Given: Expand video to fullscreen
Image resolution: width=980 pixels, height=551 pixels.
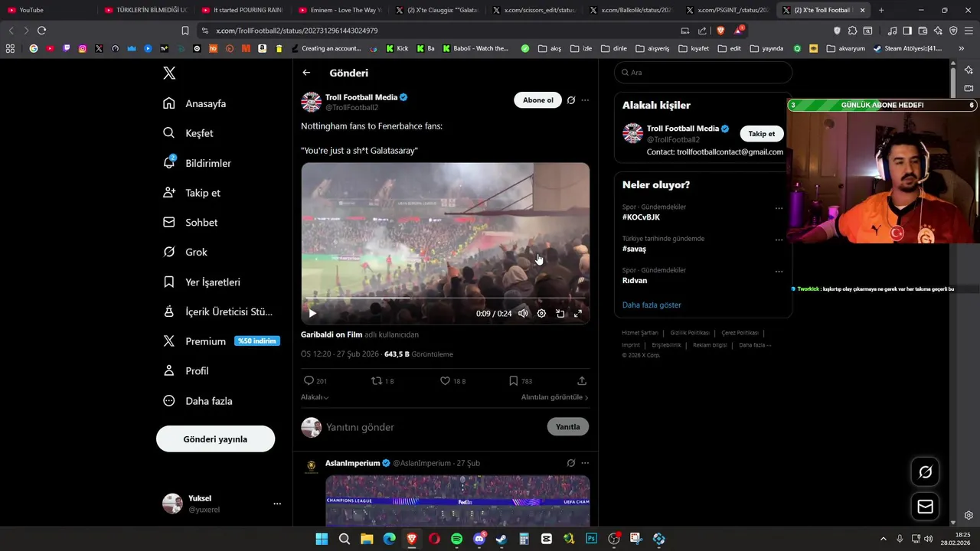Looking at the screenshot, I should point(578,313).
